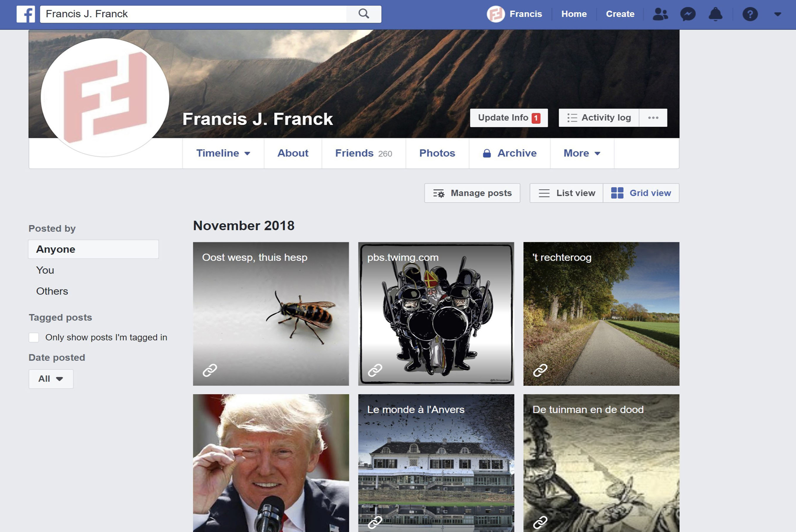This screenshot has width=796, height=532.
Task: Click the Help question mark icon
Action: click(x=750, y=14)
